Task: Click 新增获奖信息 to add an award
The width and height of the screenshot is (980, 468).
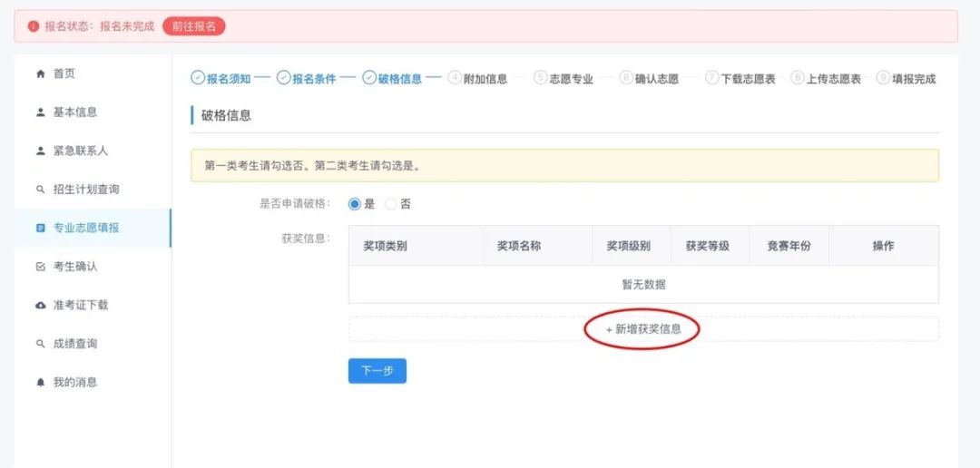Action: (643, 329)
